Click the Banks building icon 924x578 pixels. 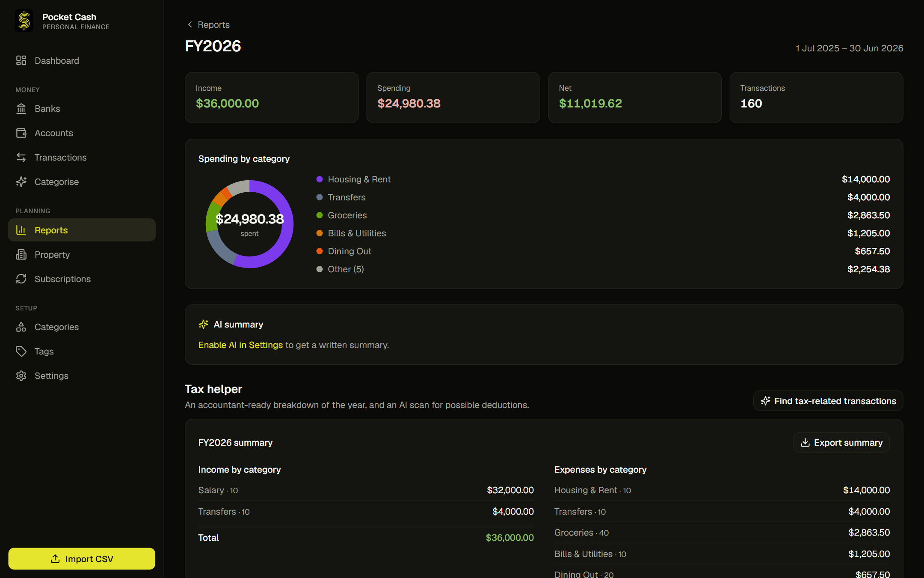pyautogui.click(x=21, y=109)
